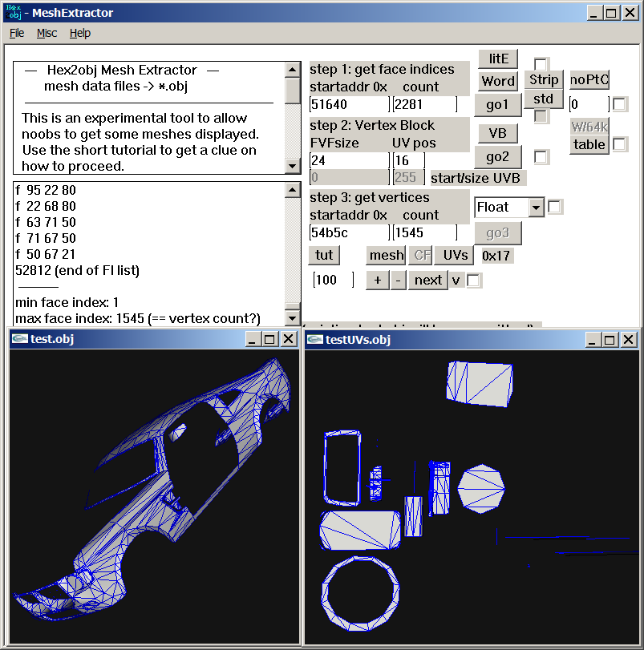The width and height of the screenshot is (644, 650).
Task: Tick the checkbox next to the v button
Action: click(x=474, y=281)
